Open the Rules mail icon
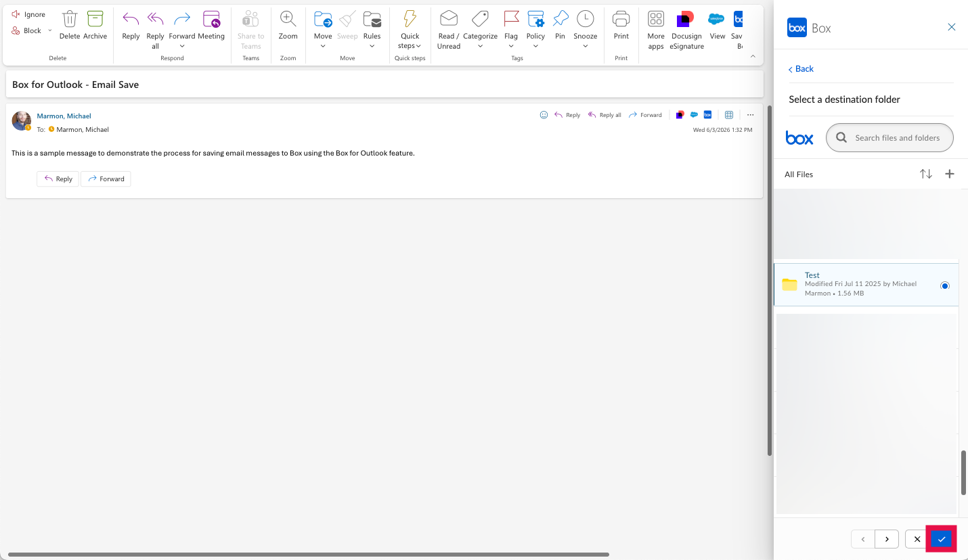The width and height of the screenshot is (968, 560). [x=372, y=19]
